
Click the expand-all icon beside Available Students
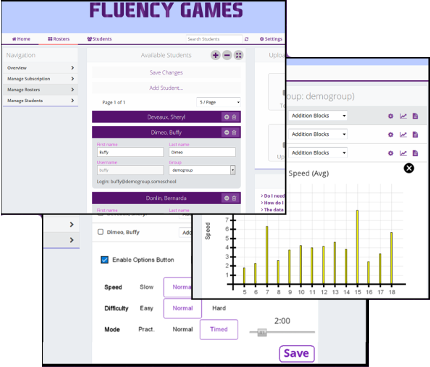click(238, 55)
